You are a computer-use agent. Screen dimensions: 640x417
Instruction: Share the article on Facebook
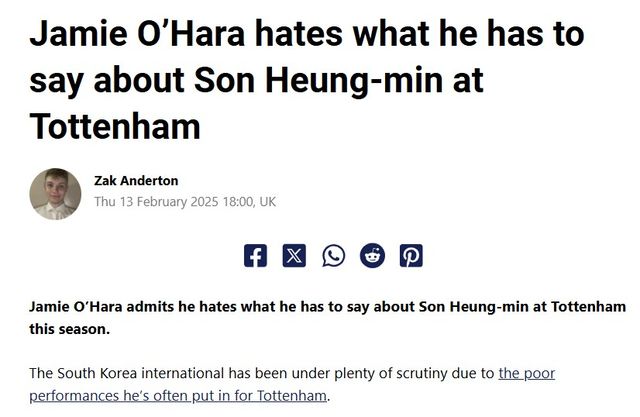tap(256, 255)
